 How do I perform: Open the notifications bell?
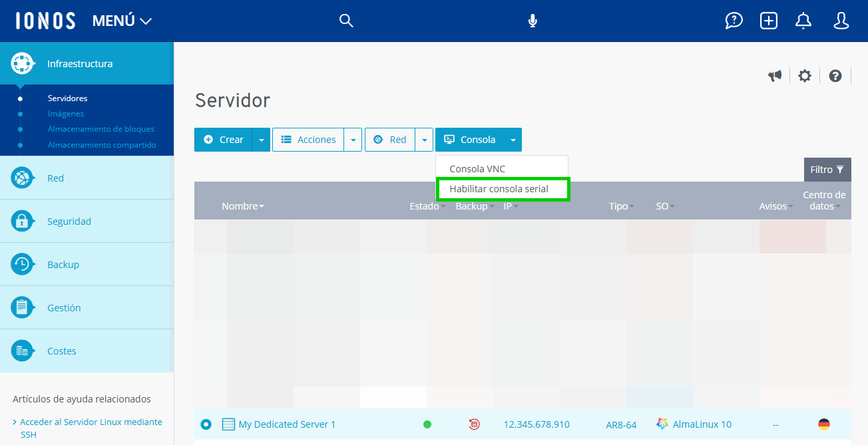[803, 21]
